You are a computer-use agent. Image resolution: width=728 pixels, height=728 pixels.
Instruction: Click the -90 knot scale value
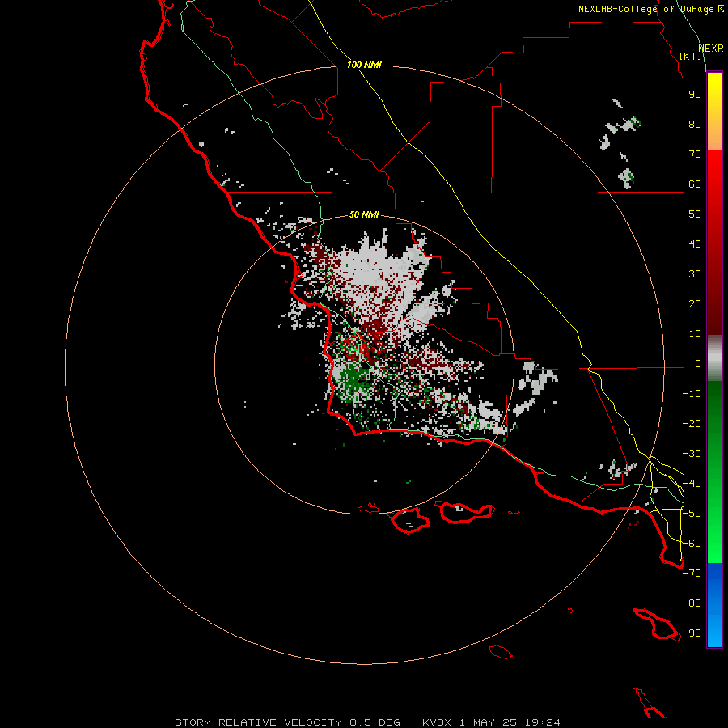coord(692,633)
